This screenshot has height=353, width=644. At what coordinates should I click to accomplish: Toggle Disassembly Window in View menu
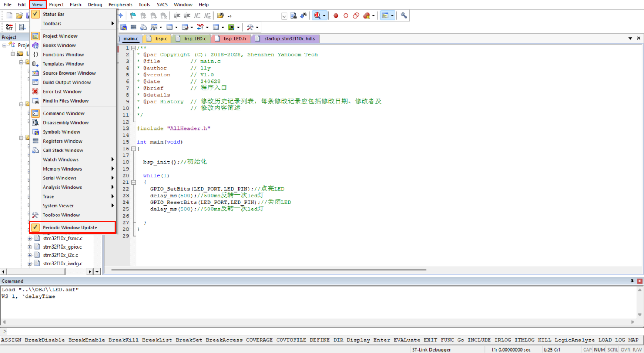coord(73,123)
